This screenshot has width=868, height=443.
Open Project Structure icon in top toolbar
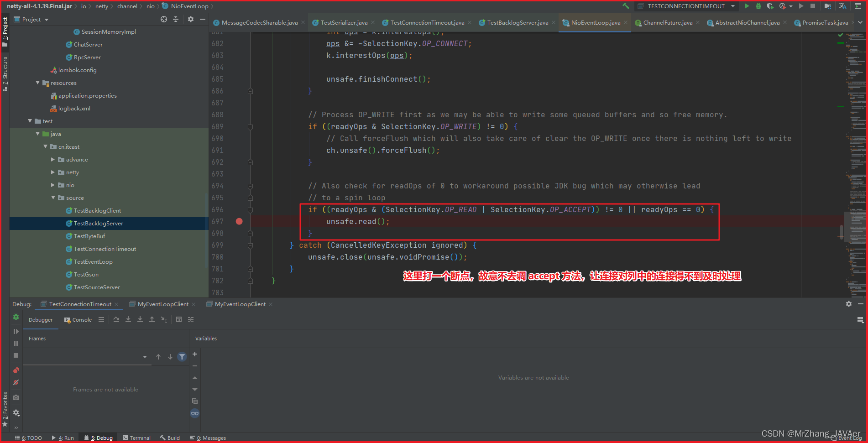click(x=828, y=6)
